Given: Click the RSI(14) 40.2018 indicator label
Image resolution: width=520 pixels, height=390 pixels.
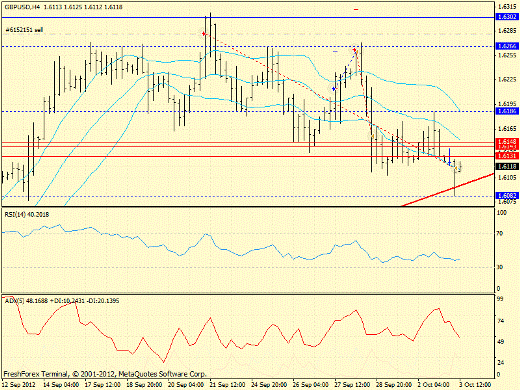Looking at the screenshot, I should (27, 214).
